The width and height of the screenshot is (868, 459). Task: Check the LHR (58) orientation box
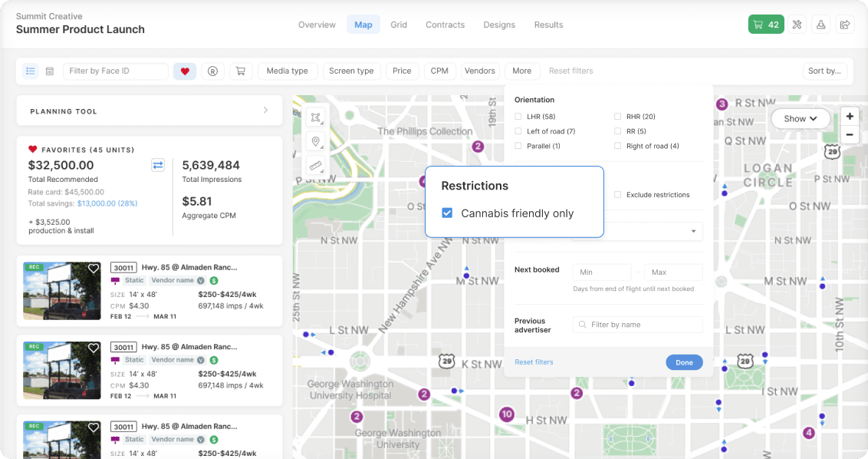(519, 117)
